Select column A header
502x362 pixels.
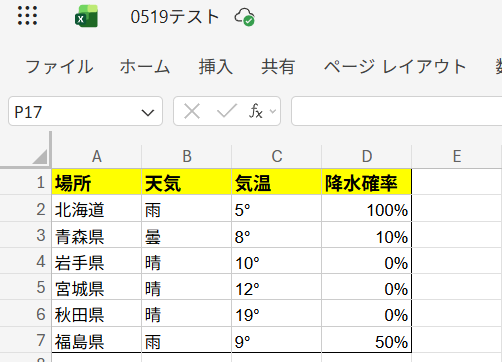97,156
